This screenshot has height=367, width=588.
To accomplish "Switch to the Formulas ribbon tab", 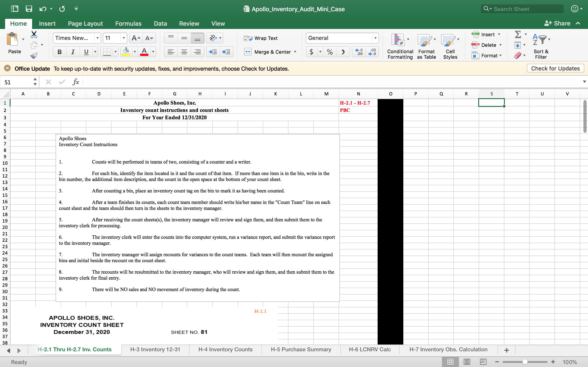I will [128, 24].
